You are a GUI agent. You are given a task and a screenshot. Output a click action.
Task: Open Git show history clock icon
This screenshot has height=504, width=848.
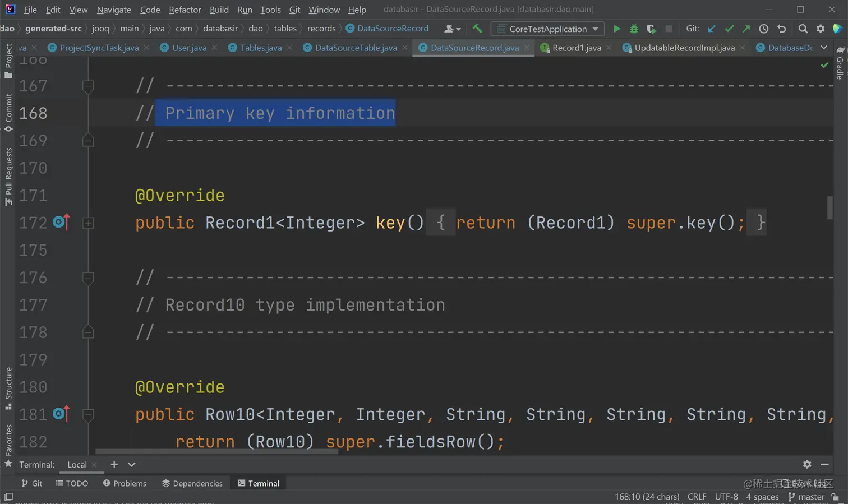(763, 29)
